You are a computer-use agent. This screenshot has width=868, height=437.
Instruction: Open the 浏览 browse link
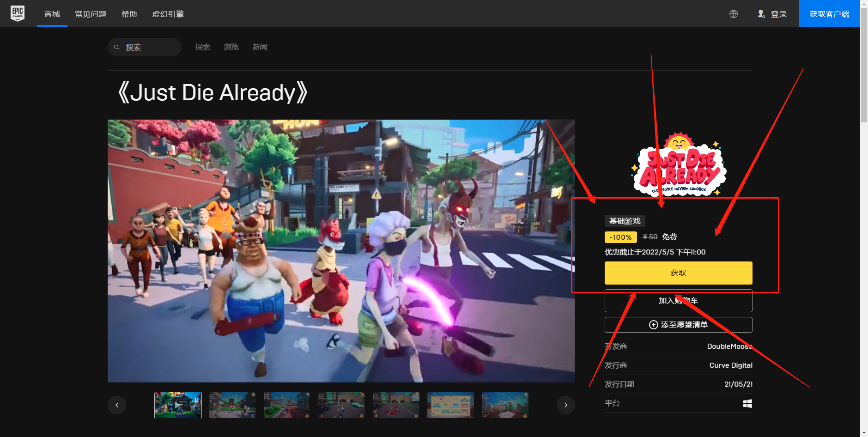coord(231,47)
